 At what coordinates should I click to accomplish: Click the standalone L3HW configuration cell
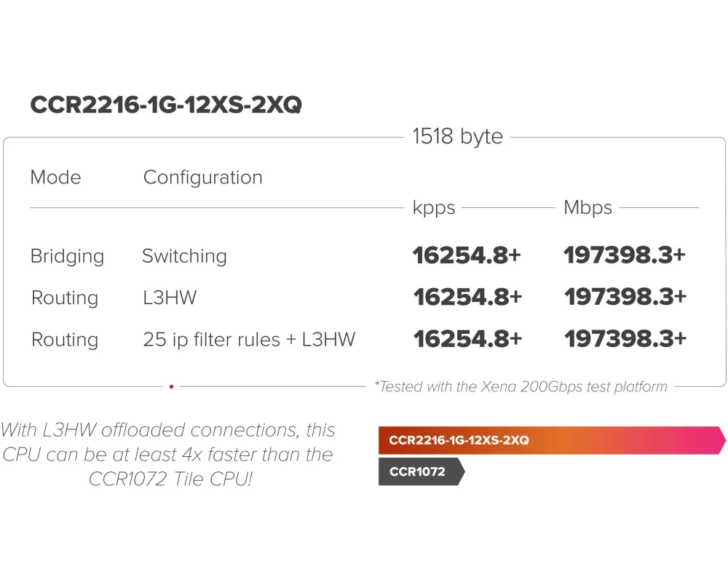coord(170,298)
